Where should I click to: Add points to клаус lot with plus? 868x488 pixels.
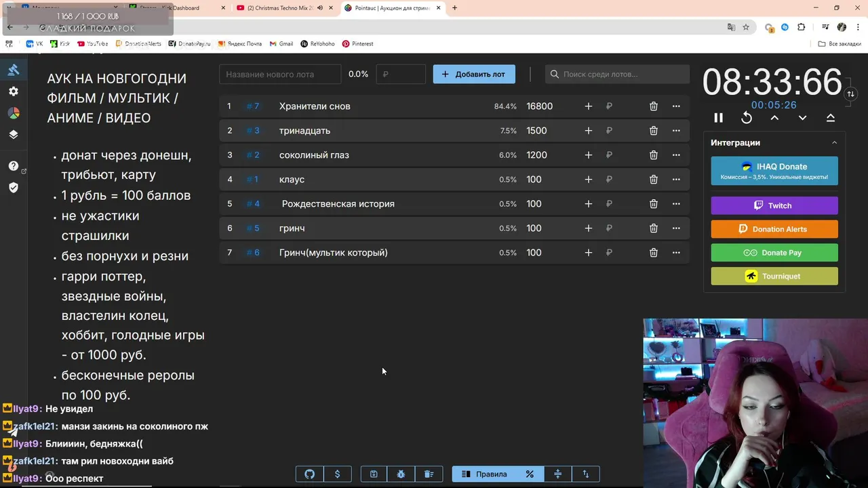coord(589,180)
